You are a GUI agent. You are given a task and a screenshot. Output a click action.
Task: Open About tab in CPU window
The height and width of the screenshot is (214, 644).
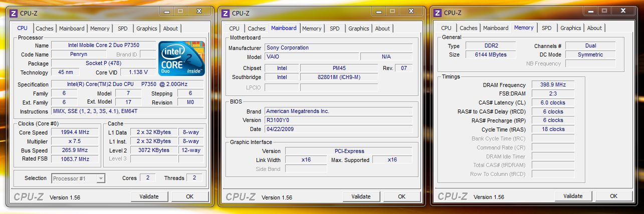coord(170,28)
